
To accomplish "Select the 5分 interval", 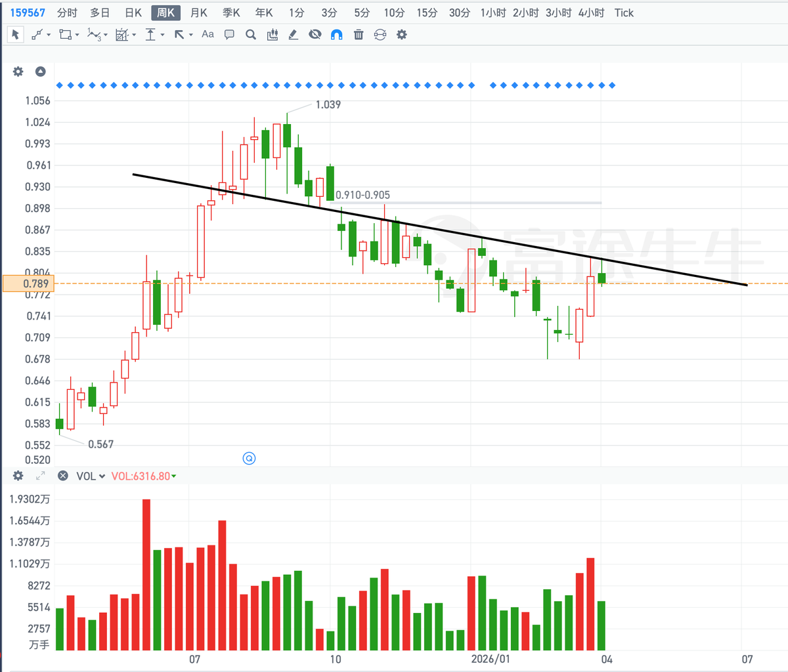I will [362, 12].
